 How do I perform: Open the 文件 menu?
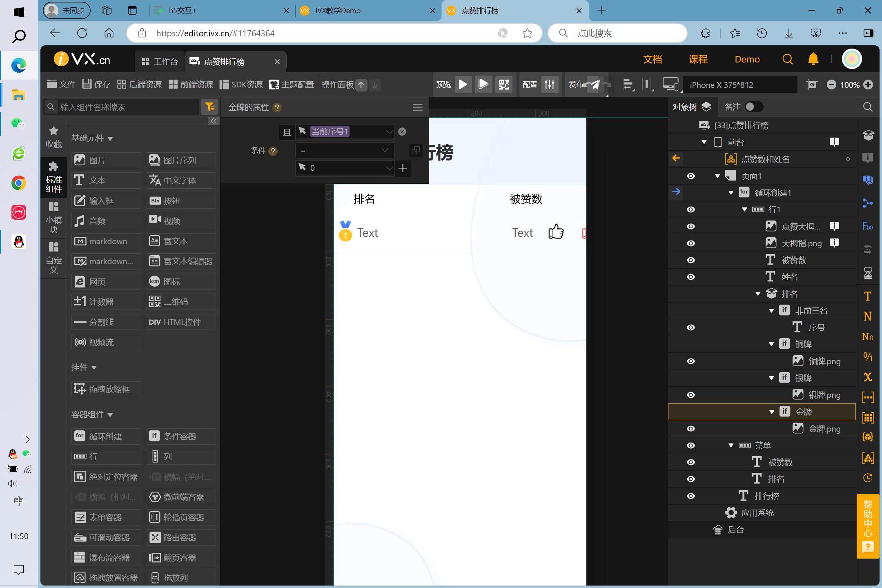(x=61, y=85)
